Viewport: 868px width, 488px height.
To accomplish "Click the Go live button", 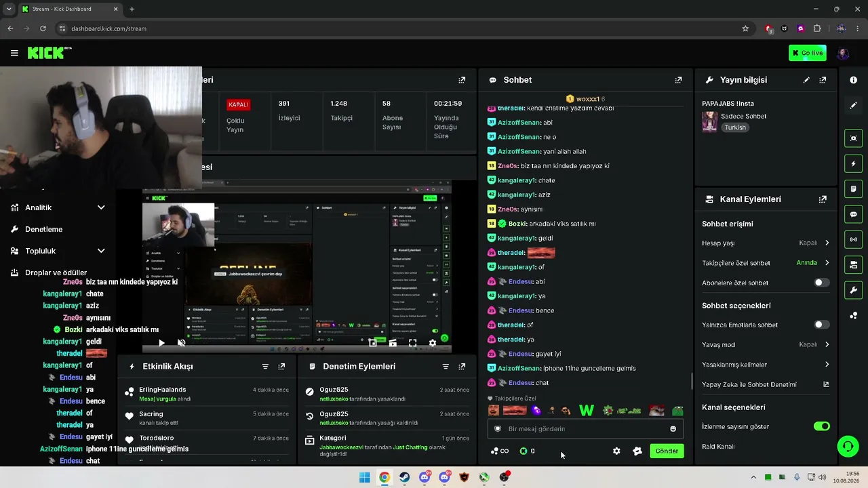I will [808, 53].
